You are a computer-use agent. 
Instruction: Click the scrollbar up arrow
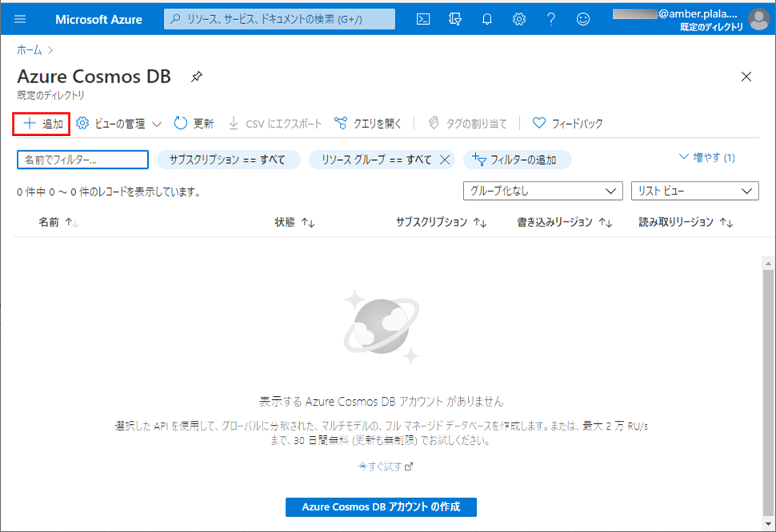[x=768, y=264]
